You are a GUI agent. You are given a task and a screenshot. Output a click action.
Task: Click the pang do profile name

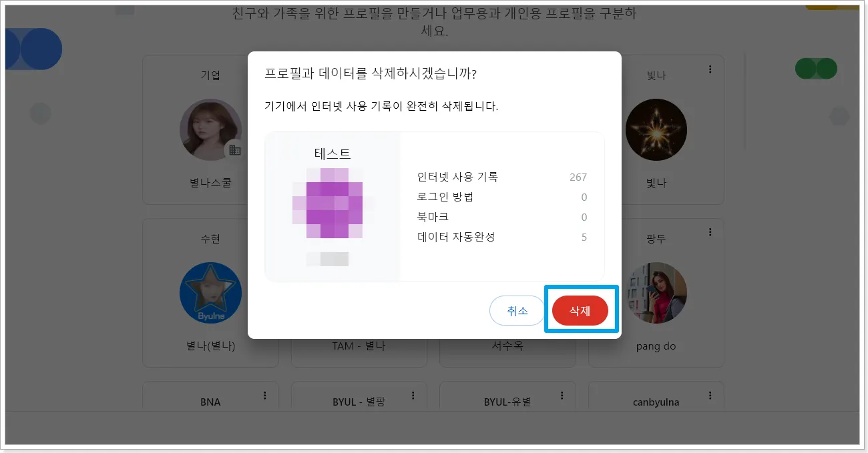(x=656, y=346)
